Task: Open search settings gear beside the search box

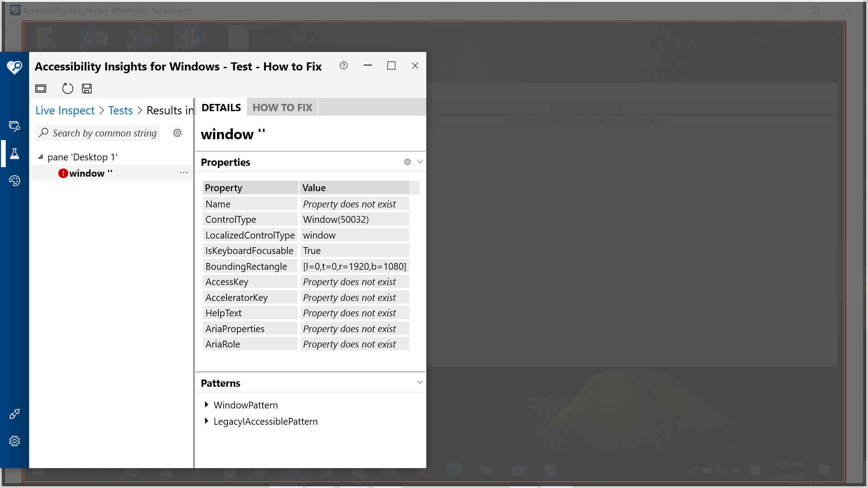Action: point(177,132)
